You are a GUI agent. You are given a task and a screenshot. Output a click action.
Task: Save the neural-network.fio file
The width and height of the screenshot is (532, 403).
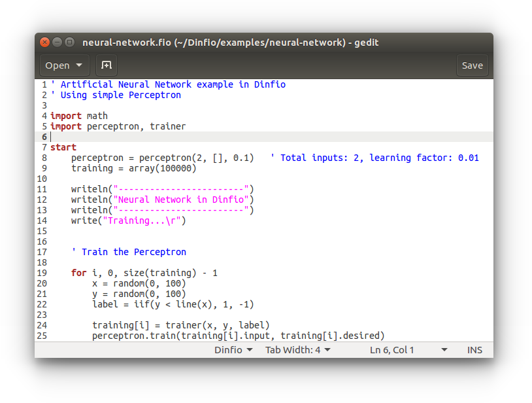click(x=472, y=65)
